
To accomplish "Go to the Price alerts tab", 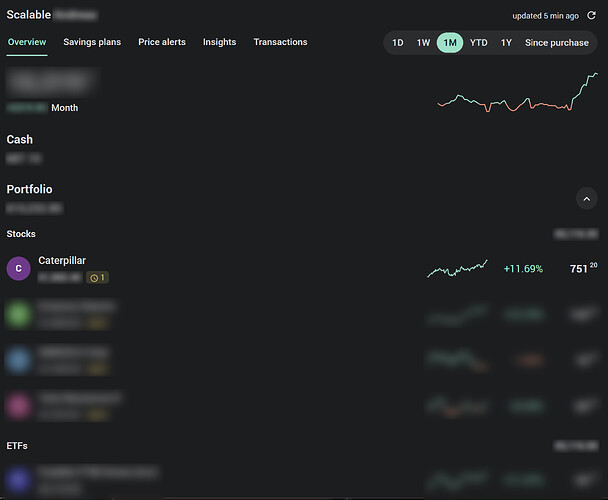I will [x=162, y=42].
